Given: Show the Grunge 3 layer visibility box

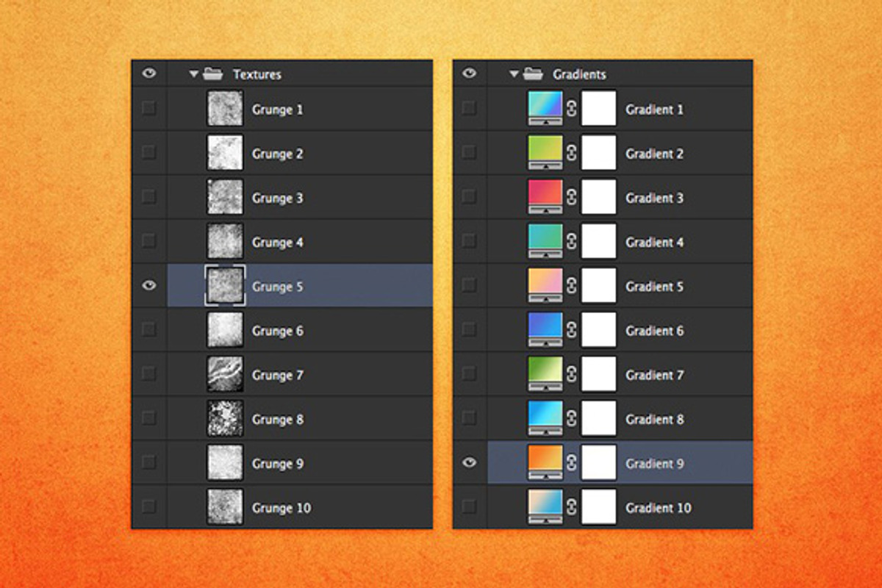Looking at the screenshot, I should (x=149, y=197).
